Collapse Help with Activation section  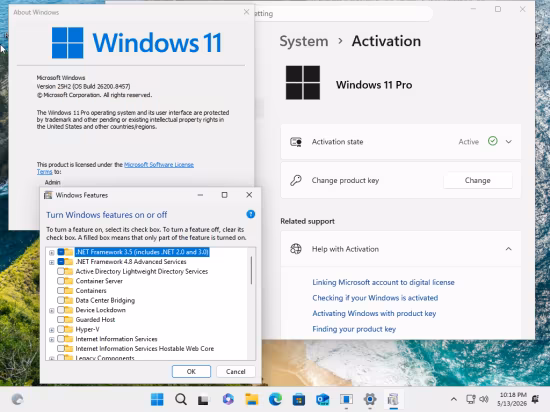(x=509, y=249)
